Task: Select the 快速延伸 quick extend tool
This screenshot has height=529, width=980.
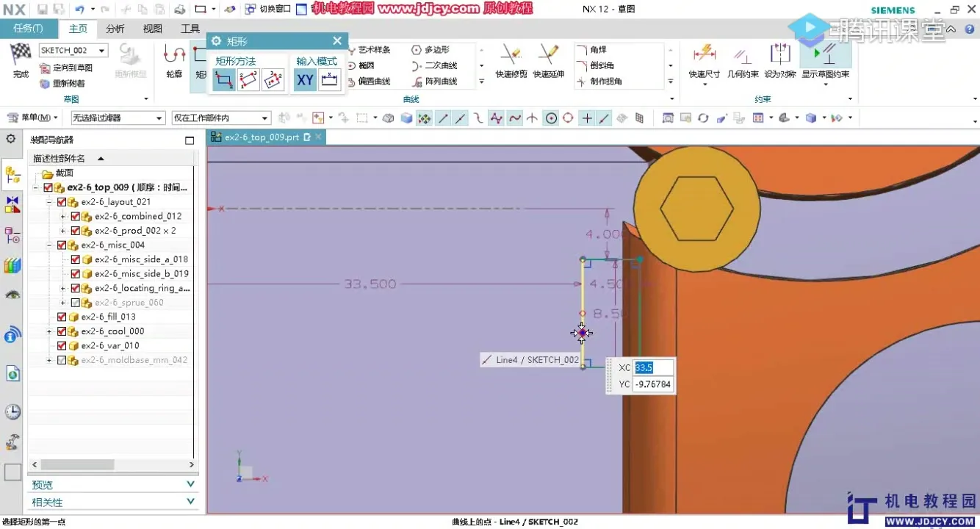Action: pos(548,59)
